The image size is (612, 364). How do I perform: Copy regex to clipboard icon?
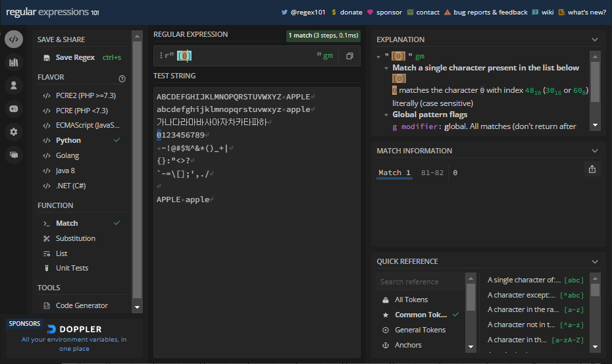349,56
